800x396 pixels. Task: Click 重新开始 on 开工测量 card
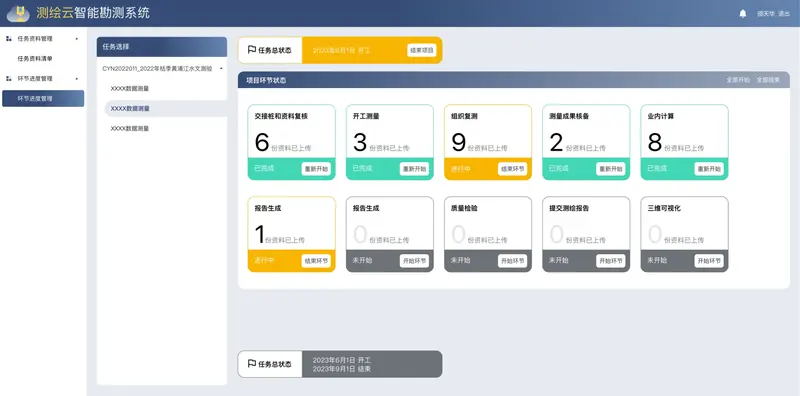point(414,169)
